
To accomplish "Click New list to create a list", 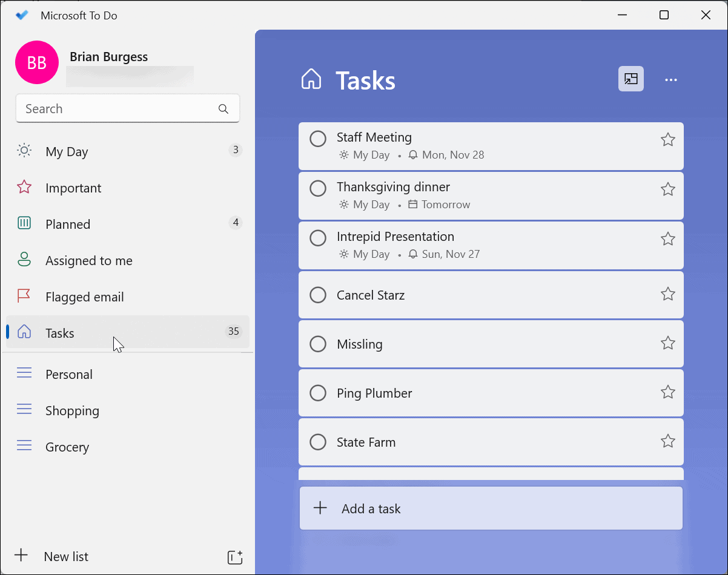I will [66, 557].
